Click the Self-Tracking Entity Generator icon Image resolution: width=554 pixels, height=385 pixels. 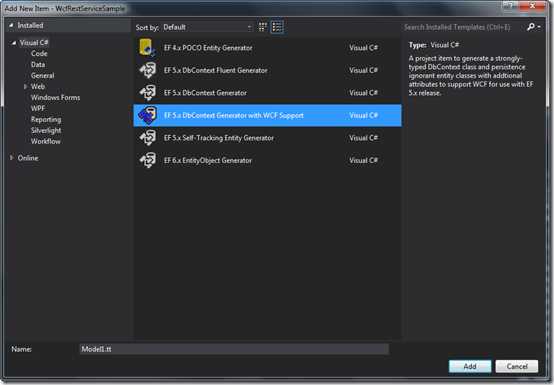click(x=148, y=138)
